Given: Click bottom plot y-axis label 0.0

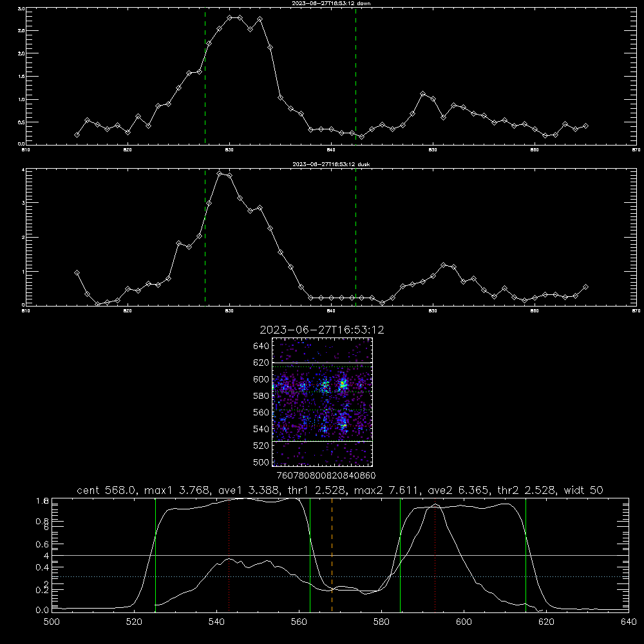Looking at the screenshot, I should pyautogui.click(x=43, y=611).
